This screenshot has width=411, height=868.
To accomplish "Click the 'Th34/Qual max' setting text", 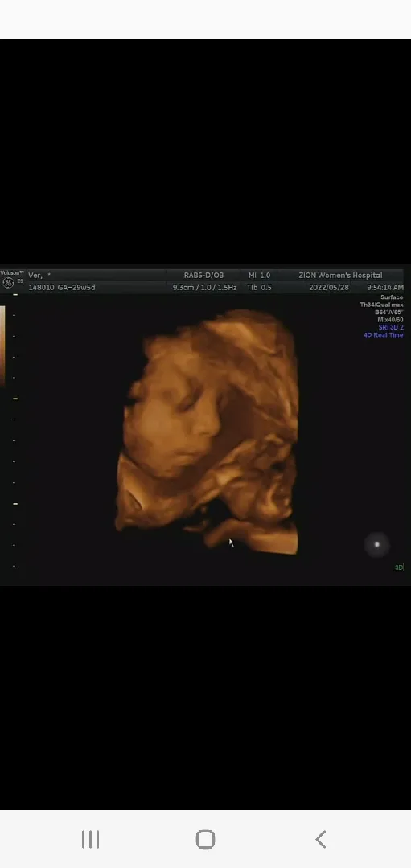I will pyautogui.click(x=381, y=305).
